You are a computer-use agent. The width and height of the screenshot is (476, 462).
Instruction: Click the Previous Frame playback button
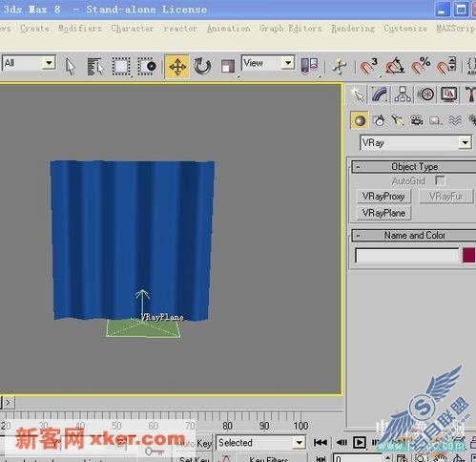341,443
